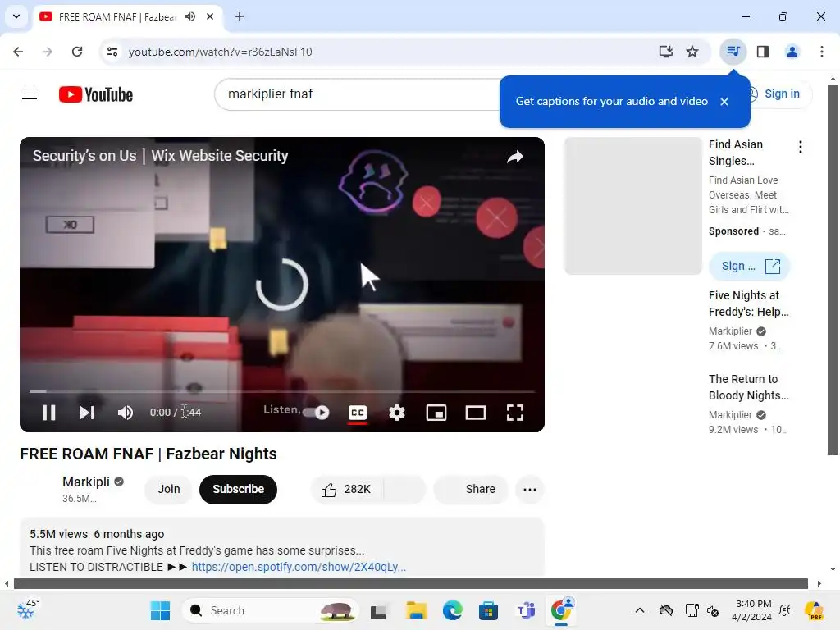Pause the video with the pause button
The width and height of the screenshot is (840, 630).
pyautogui.click(x=48, y=413)
